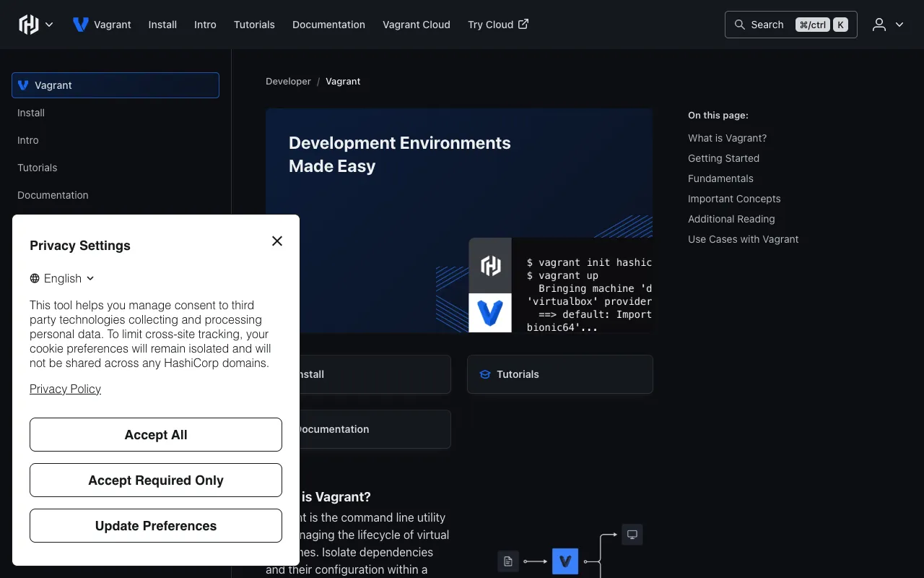Expand the account chevron in top-right corner
Image resolution: width=924 pixels, height=578 pixels.
[899, 24]
